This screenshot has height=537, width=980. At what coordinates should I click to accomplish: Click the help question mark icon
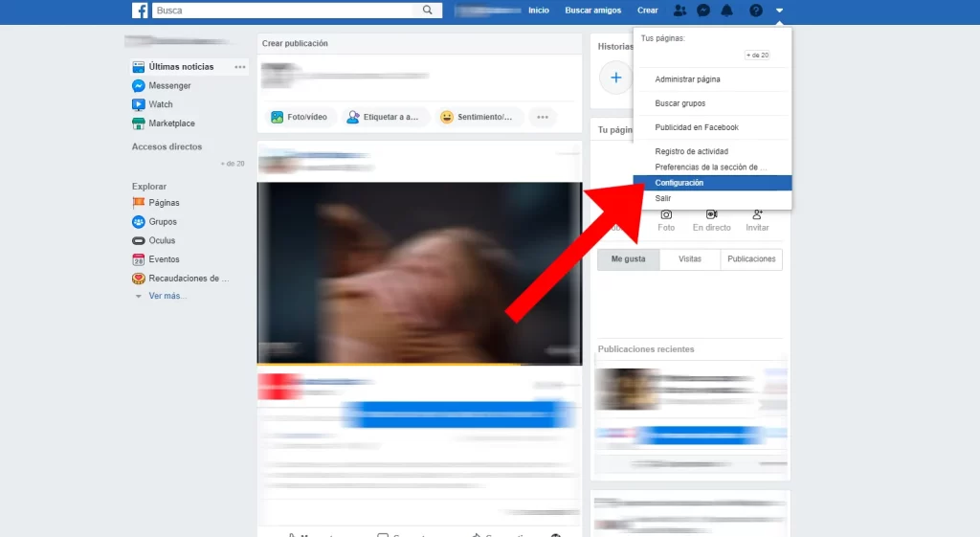[755, 11]
